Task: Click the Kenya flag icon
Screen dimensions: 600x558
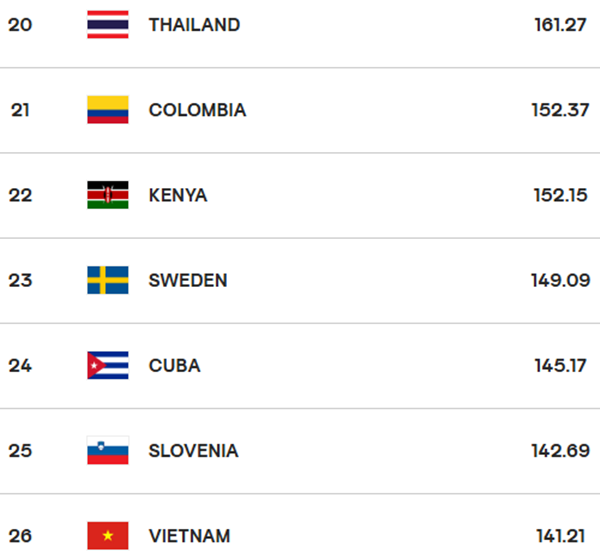Action: [x=108, y=195]
